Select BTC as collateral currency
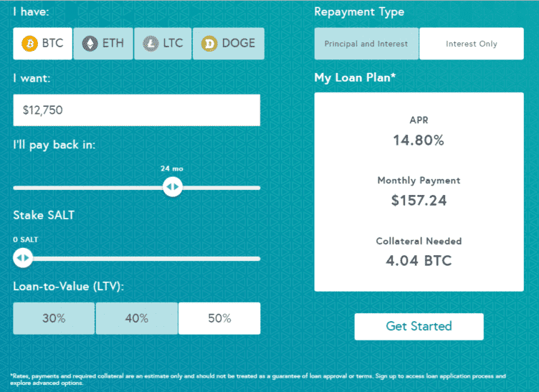Viewport: 539px width, 392px height. (x=42, y=44)
